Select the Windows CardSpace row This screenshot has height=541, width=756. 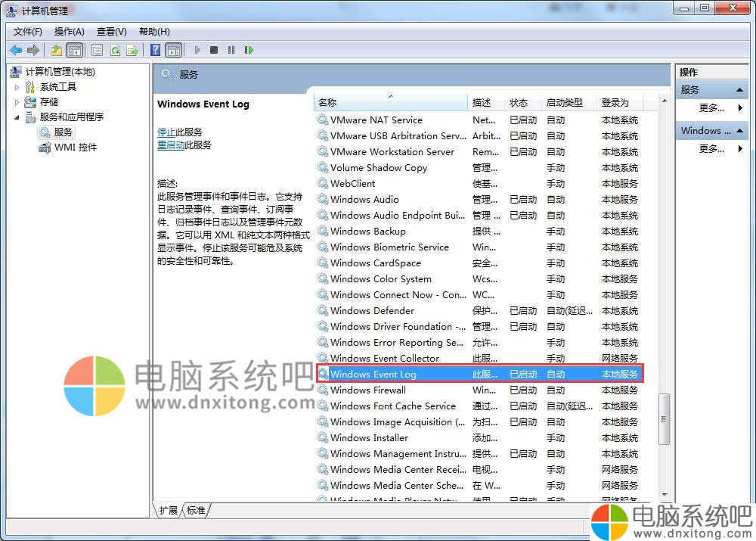click(479, 263)
